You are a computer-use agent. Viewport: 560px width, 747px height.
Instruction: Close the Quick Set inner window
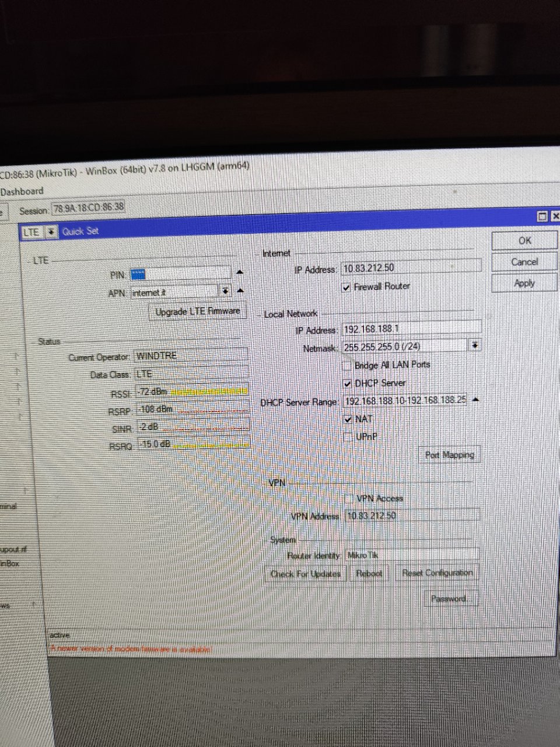tap(555, 217)
